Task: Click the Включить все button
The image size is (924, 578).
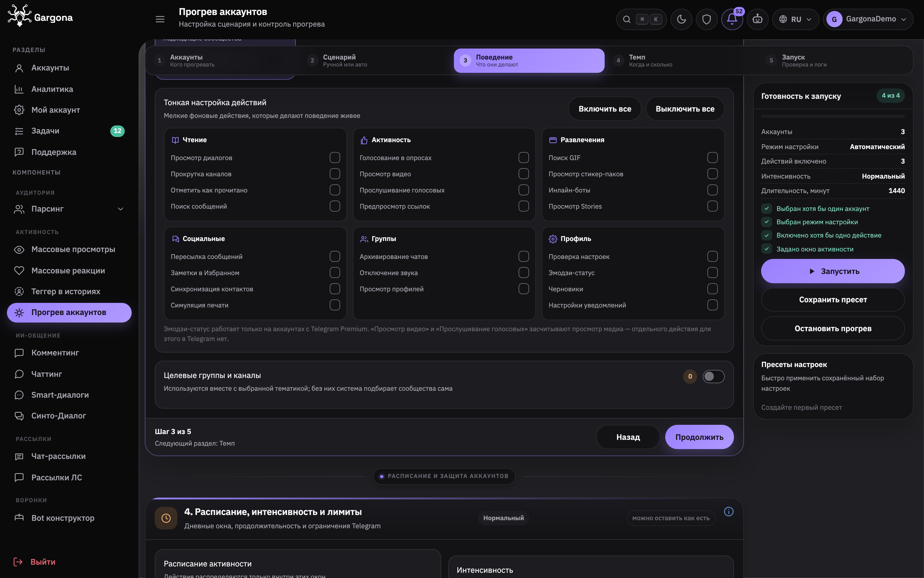Action: click(x=604, y=109)
